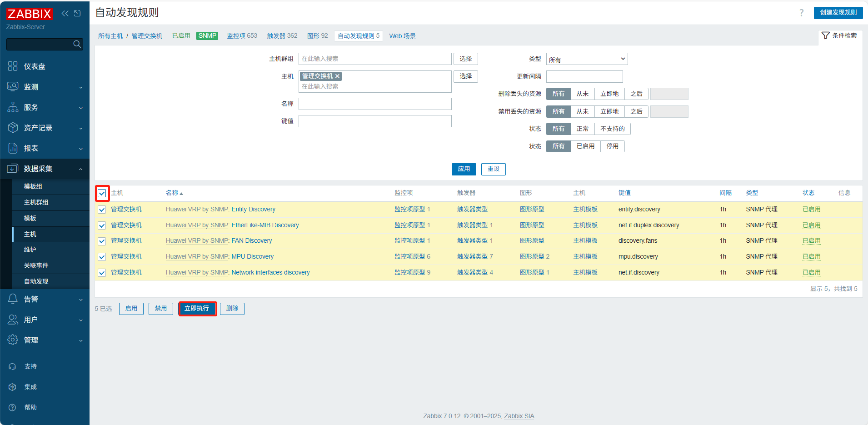
Task: Click the Integrations (集成) cube icon
Action: click(x=12, y=387)
